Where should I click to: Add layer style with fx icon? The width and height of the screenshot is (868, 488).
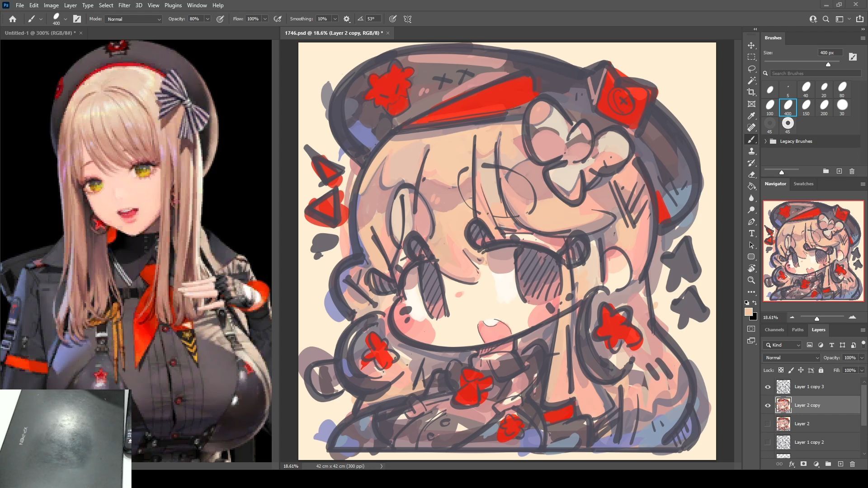click(x=792, y=464)
